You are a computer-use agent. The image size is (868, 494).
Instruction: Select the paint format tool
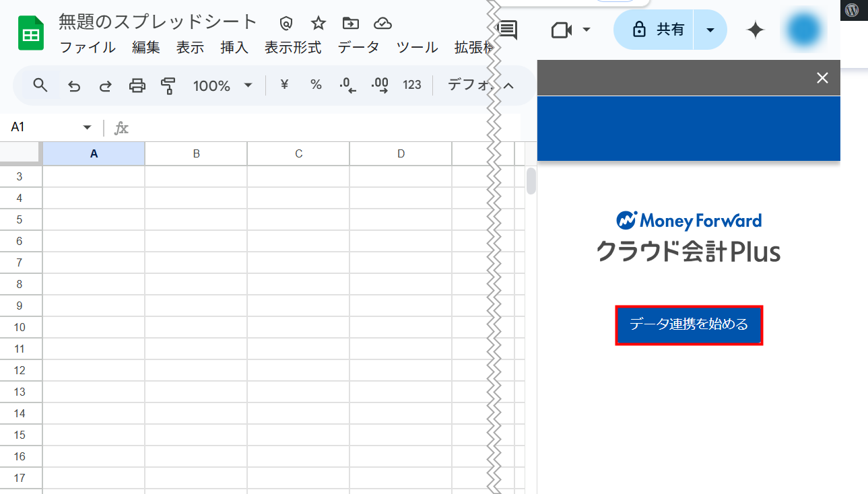coord(168,85)
